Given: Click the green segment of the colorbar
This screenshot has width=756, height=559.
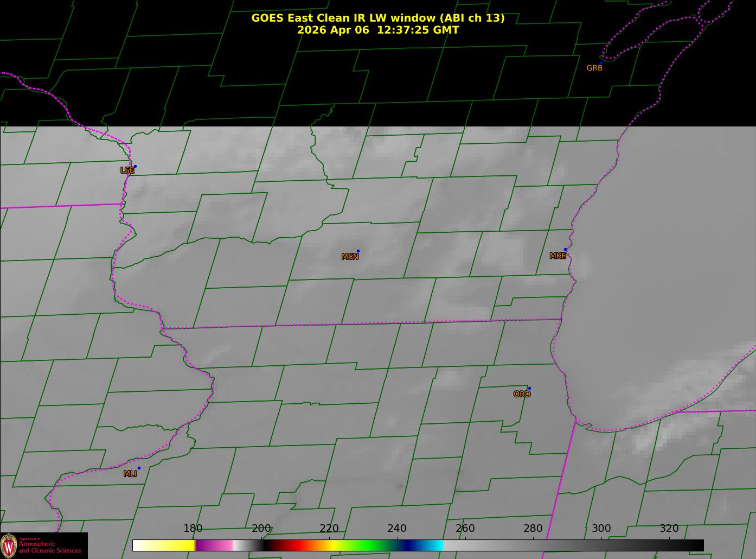Looking at the screenshot, I should pos(369,545).
